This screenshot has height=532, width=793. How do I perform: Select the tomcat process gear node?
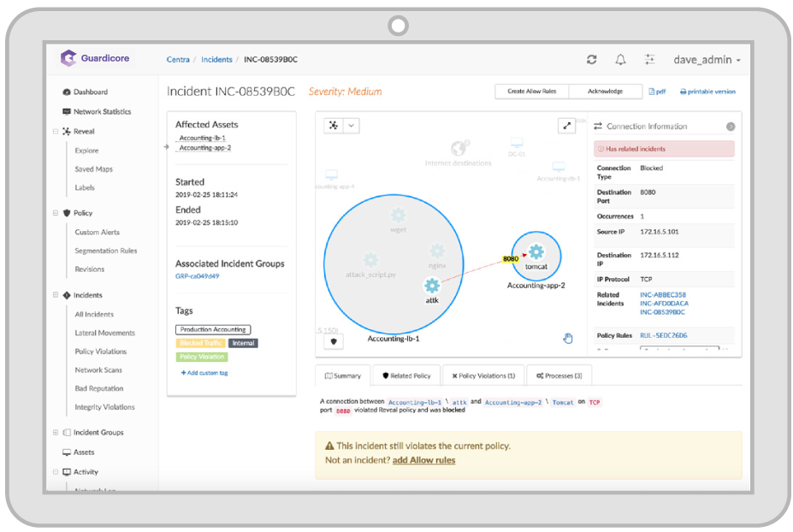pos(536,251)
